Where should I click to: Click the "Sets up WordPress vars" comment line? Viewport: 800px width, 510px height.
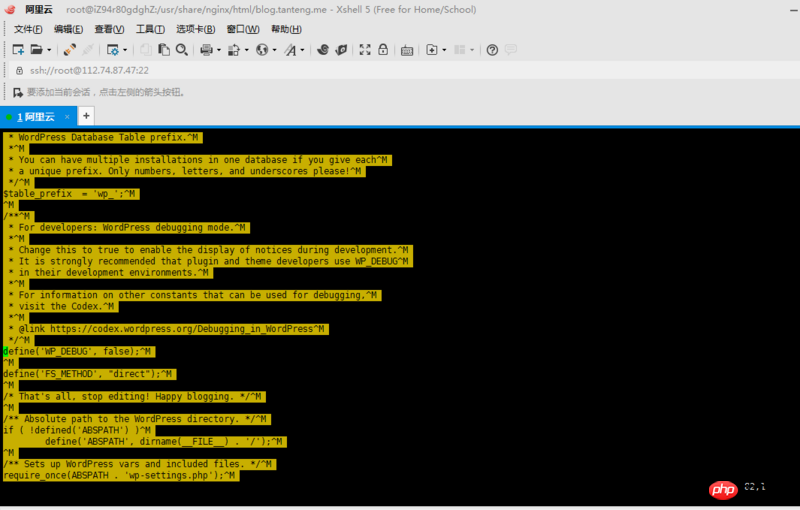click(140, 464)
